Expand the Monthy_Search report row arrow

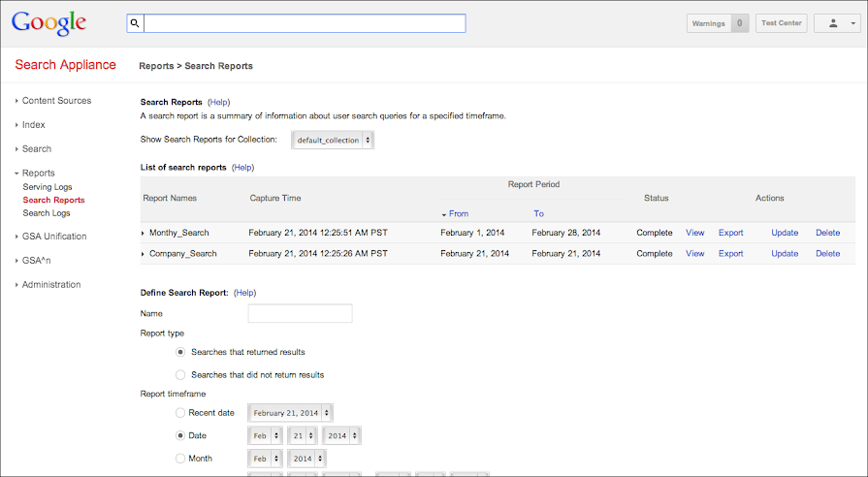[143, 233]
